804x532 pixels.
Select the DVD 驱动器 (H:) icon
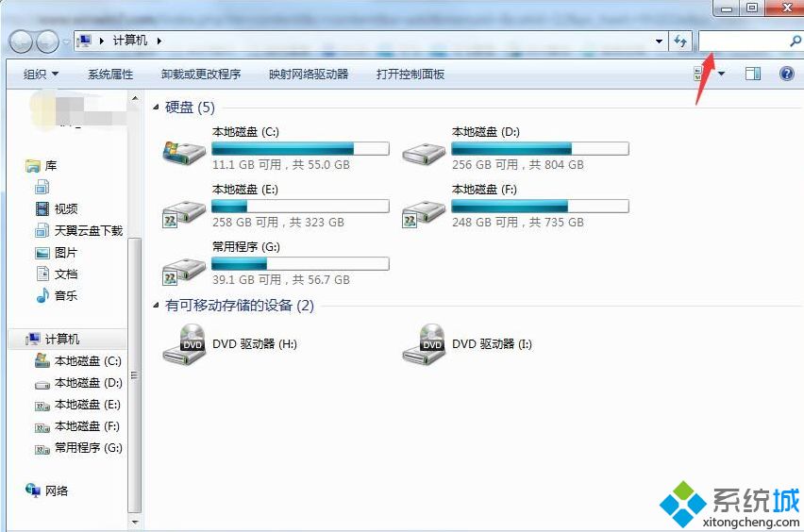pyautogui.click(x=185, y=344)
